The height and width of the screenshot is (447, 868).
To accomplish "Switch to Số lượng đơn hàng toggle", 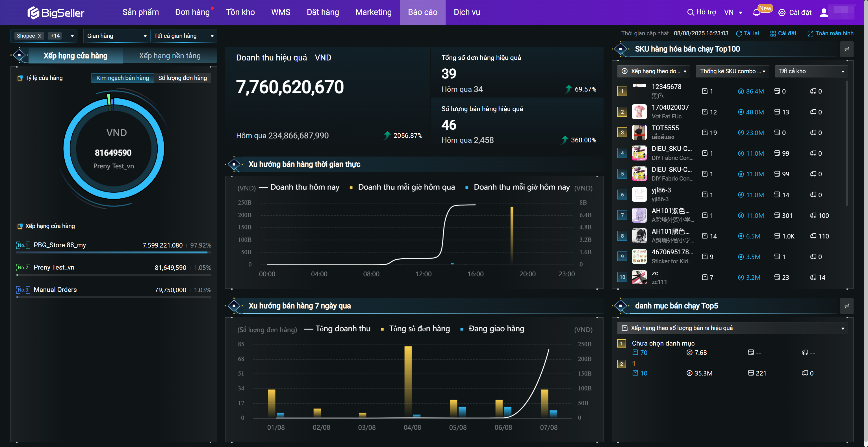I will coord(182,78).
